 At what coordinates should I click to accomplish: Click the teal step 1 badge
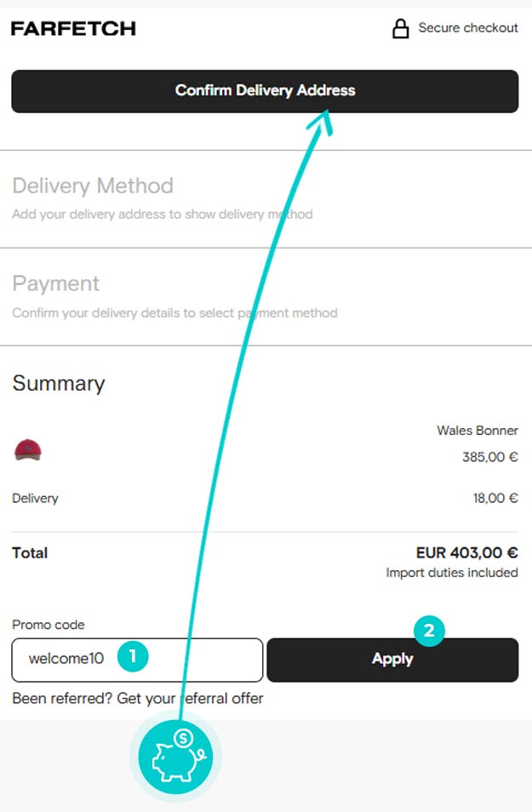133,656
